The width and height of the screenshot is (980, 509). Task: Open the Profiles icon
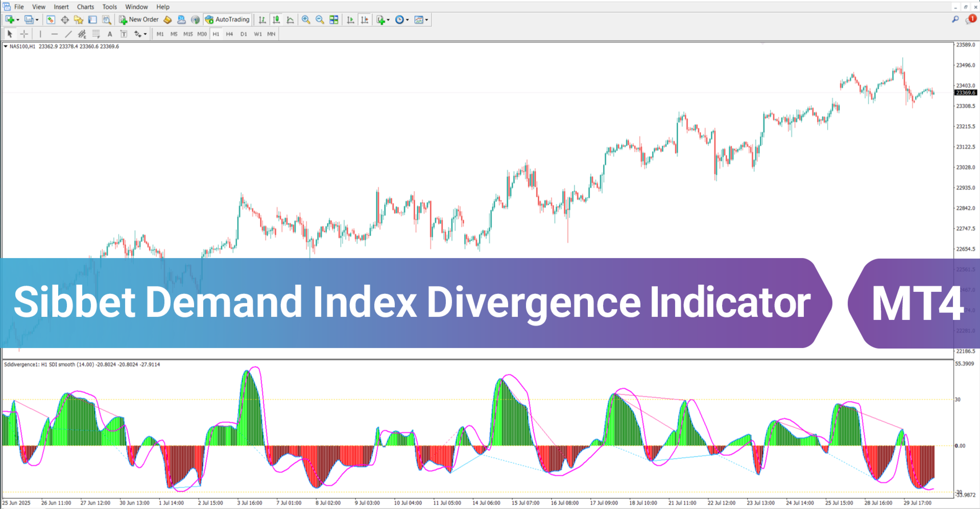coord(29,20)
